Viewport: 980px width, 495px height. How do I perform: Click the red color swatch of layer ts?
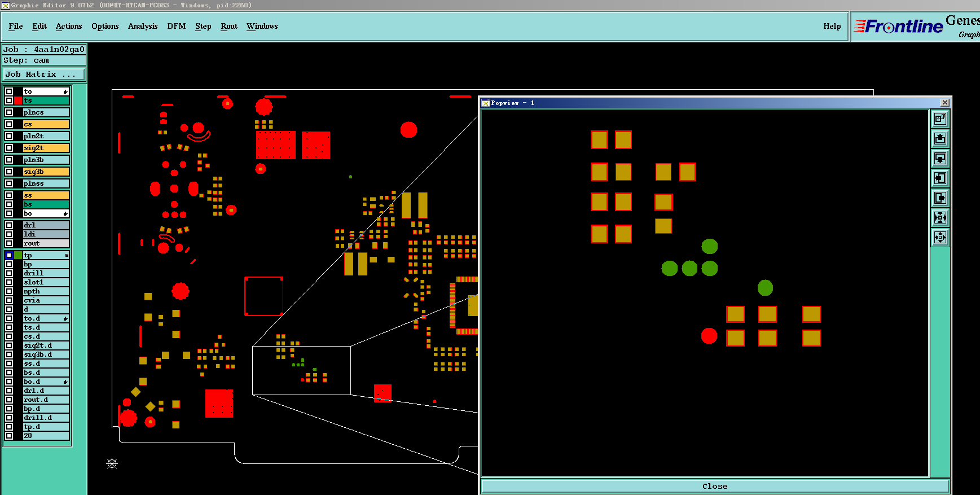pos(18,100)
